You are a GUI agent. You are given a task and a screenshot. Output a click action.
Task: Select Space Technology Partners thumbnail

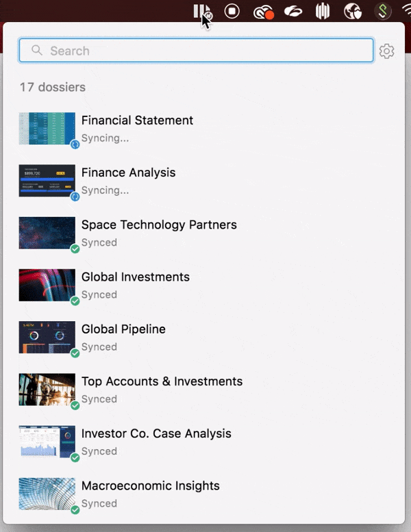[x=47, y=233]
